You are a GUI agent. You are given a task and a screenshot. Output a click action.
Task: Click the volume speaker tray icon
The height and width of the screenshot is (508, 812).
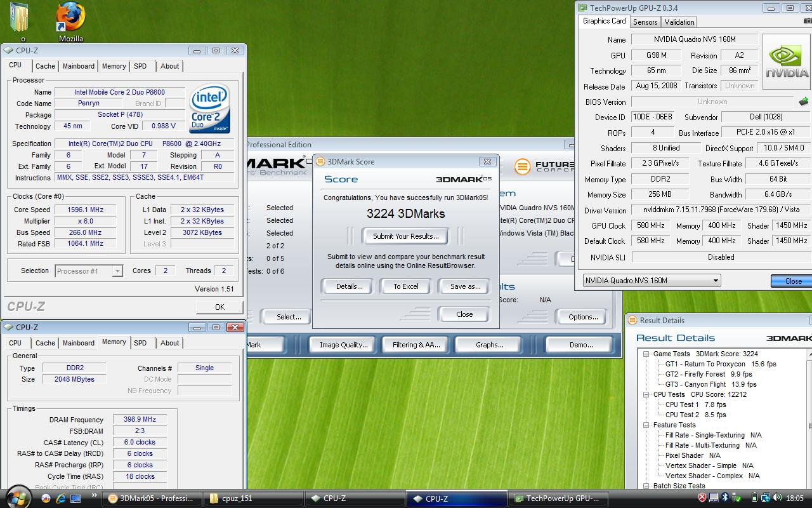776,498
